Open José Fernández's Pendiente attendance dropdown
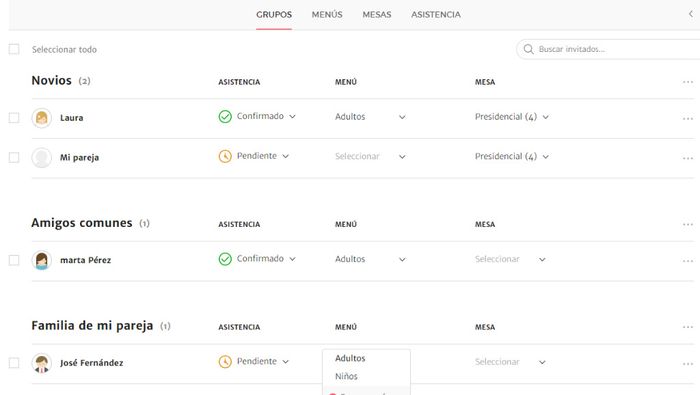Screen dimensions: 700x395 [x=263, y=361]
